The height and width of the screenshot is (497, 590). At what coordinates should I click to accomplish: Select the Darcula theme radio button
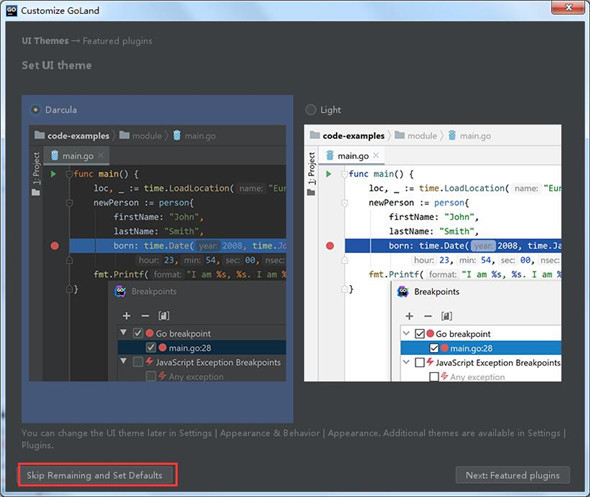35,110
